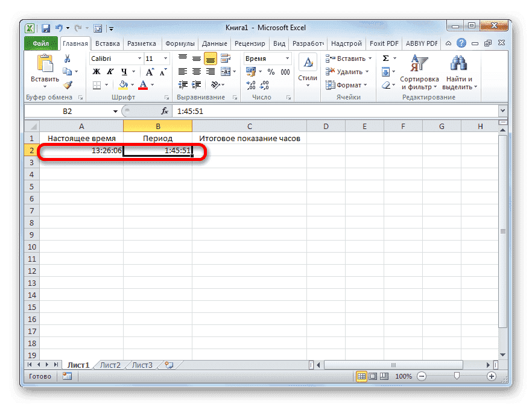Enable wrap text alignment option

[226, 58]
